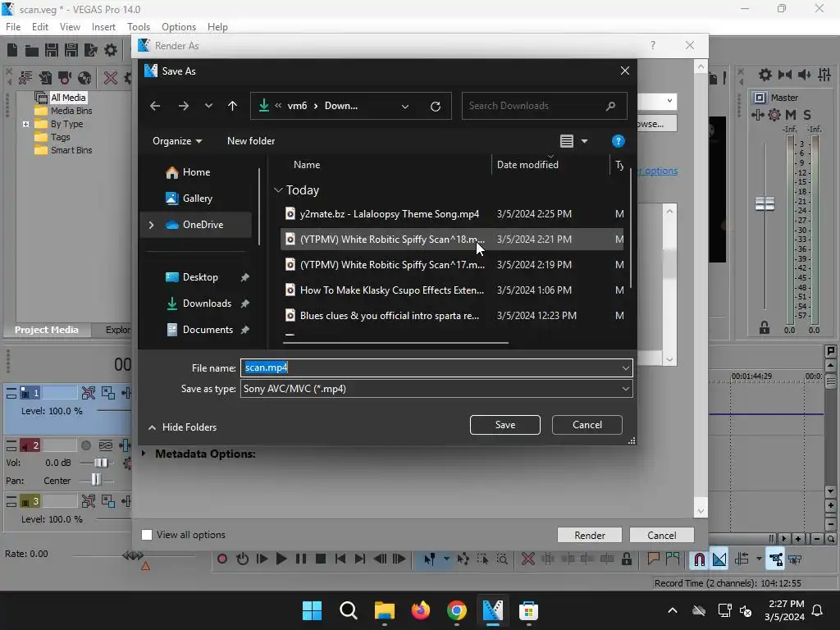This screenshot has width=840, height=630.
Task: Click Hide Folders in Save As dialog
Action: point(182,427)
